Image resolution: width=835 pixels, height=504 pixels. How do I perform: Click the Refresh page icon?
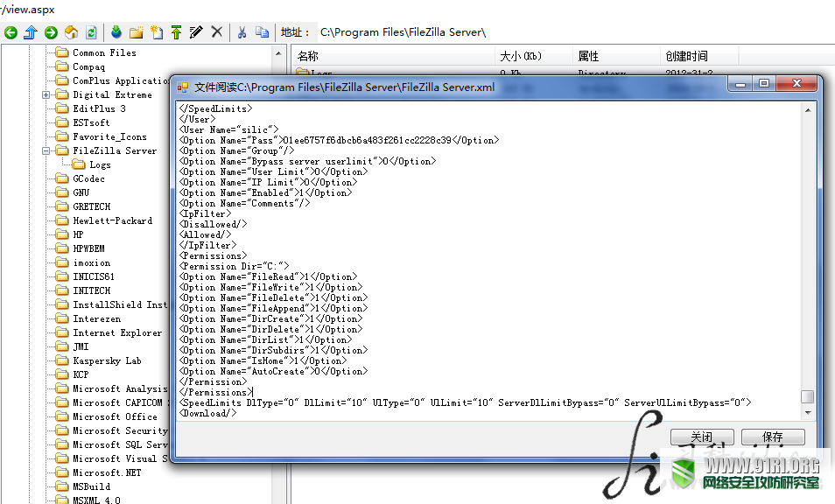click(91, 32)
